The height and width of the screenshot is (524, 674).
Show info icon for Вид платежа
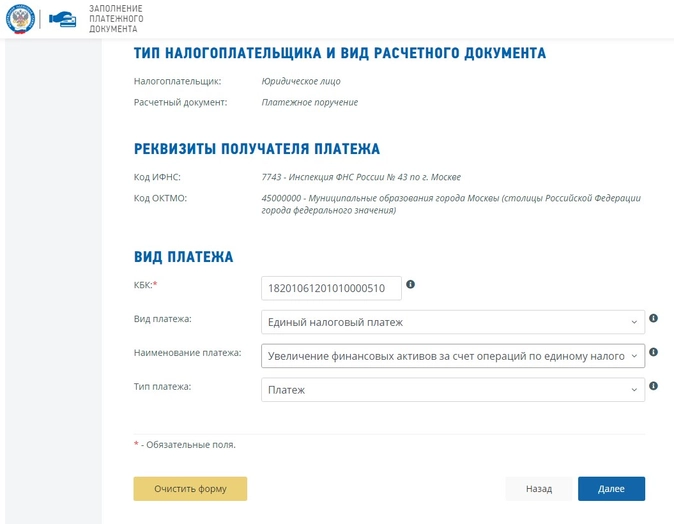coord(653,318)
